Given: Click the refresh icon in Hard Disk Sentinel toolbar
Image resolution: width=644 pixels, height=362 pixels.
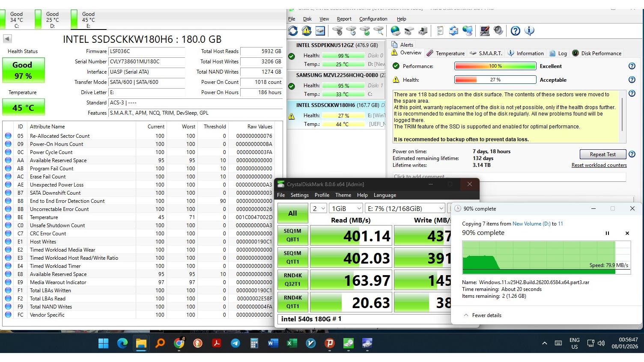Looking at the screenshot, I should (x=293, y=31).
